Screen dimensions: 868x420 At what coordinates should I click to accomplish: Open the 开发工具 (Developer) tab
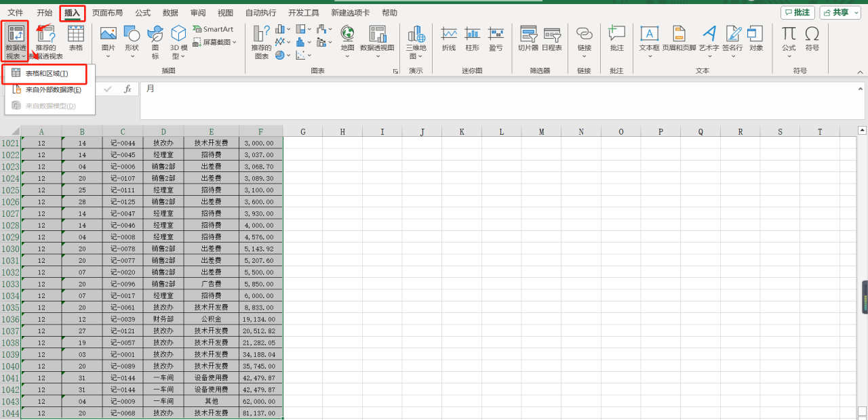point(303,12)
